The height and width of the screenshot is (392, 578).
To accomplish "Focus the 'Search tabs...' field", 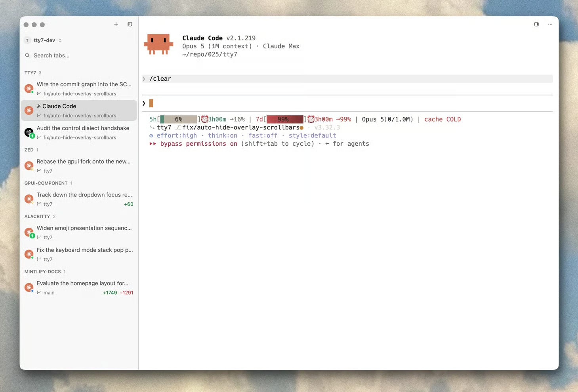I will (79, 55).
